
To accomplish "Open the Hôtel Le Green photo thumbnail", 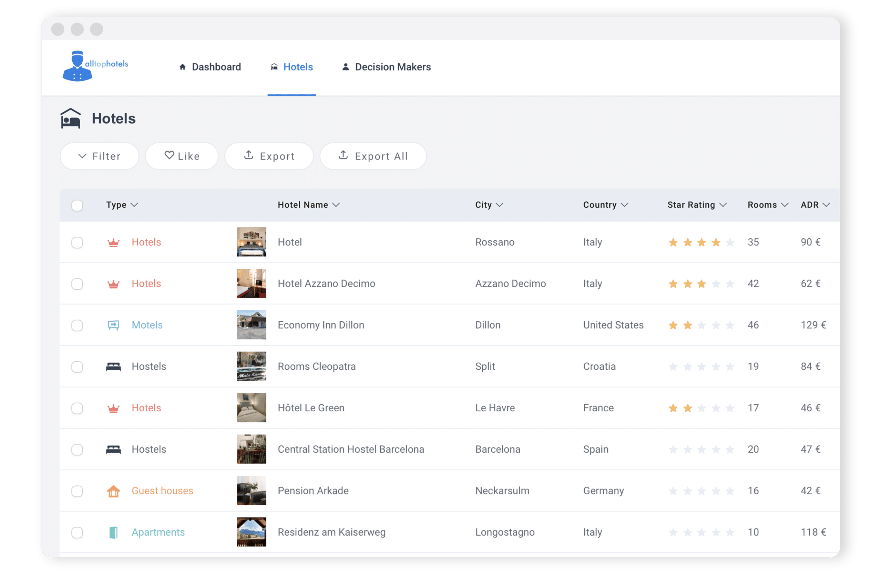I will pos(252,408).
